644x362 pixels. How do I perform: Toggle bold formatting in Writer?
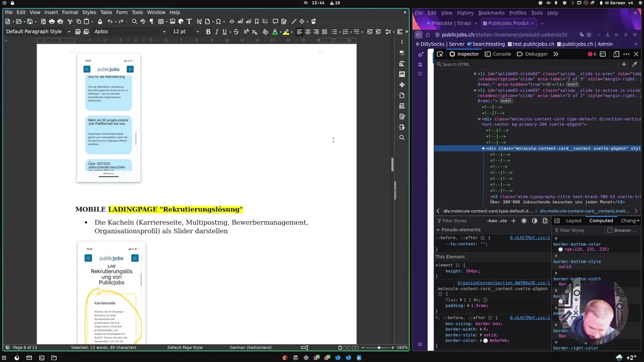[x=208, y=32]
